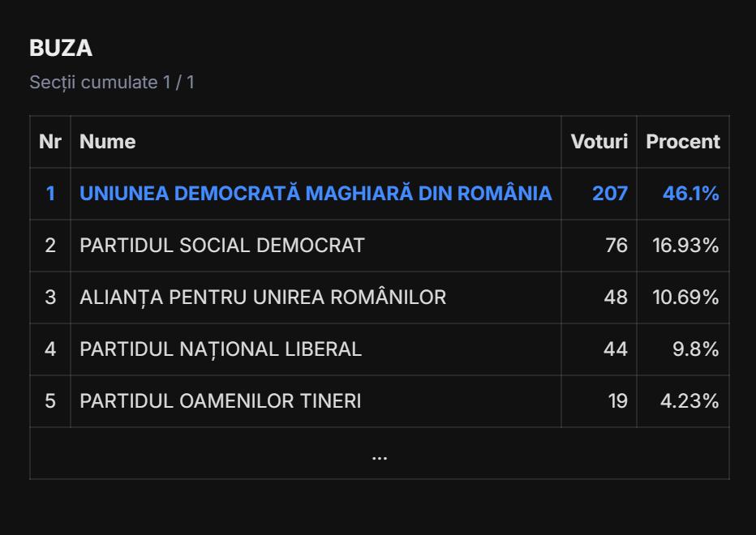Viewport: 756px width, 535px height.
Task: Select the 16.93% percentage cell
Action: click(x=685, y=246)
